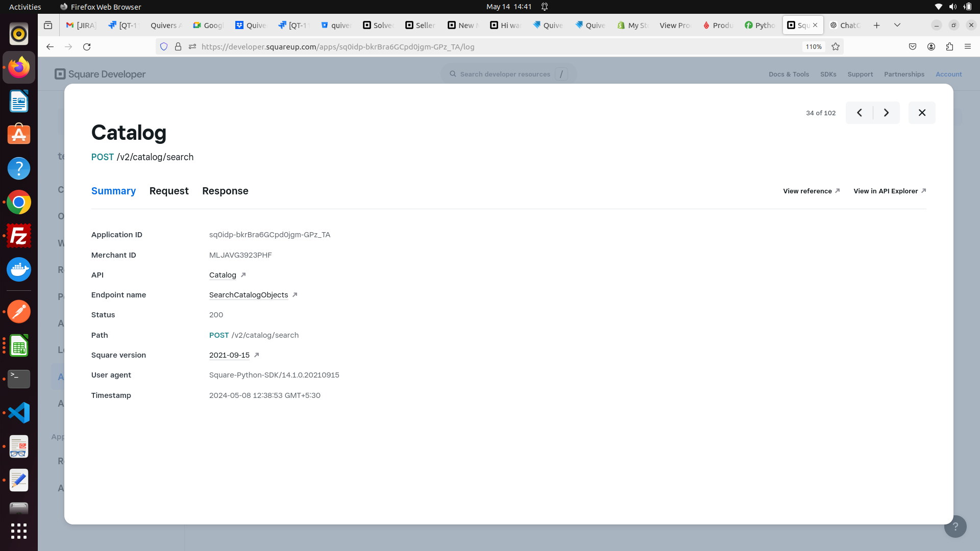The image size is (980, 551).
Task: Click the 110% zoom level indicator
Action: (813, 46)
